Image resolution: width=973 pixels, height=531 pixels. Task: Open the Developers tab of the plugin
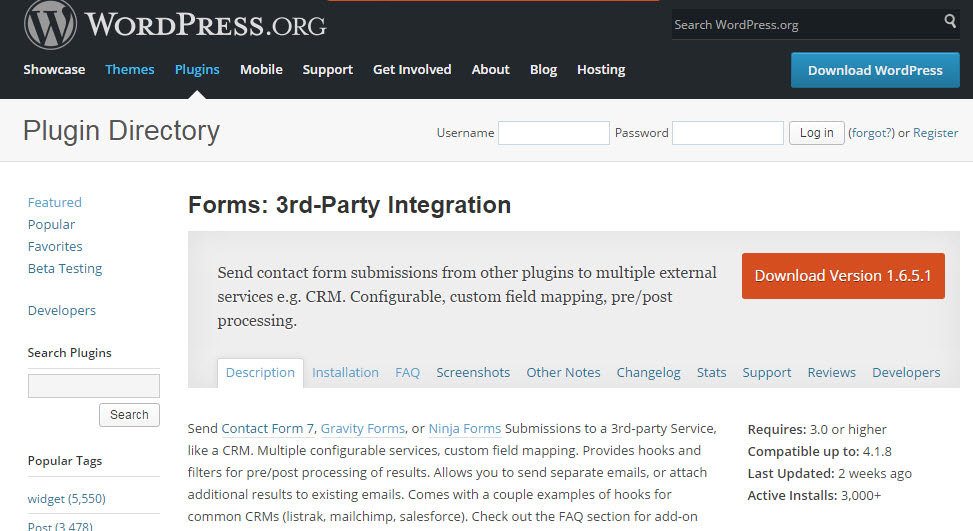(x=906, y=373)
